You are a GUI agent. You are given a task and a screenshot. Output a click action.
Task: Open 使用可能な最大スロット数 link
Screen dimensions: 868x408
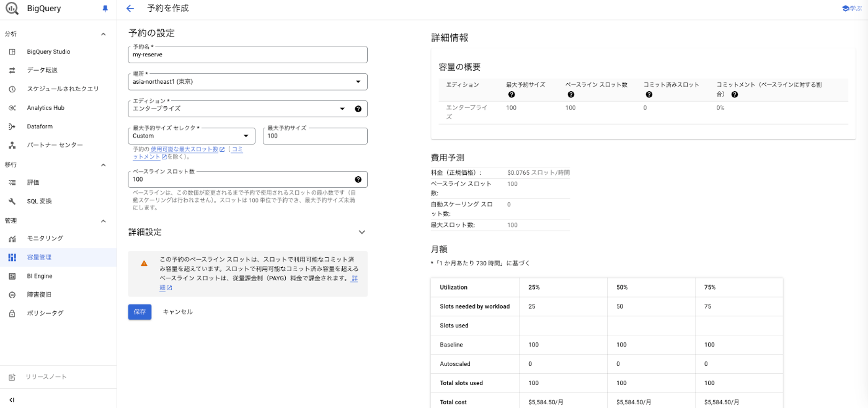[188, 149]
